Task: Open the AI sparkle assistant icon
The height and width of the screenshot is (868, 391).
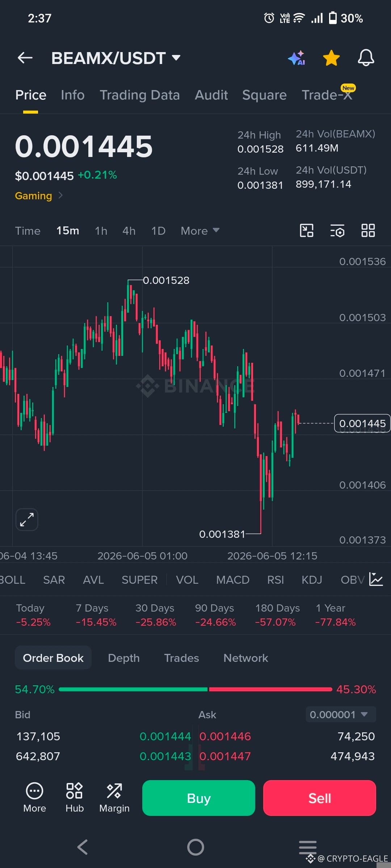Action: click(297, 58)
